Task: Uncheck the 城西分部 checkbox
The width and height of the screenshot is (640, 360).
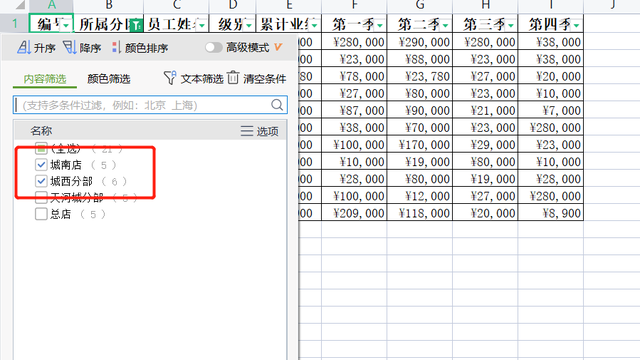Action: pyautogui.click(x=41, y=181)
